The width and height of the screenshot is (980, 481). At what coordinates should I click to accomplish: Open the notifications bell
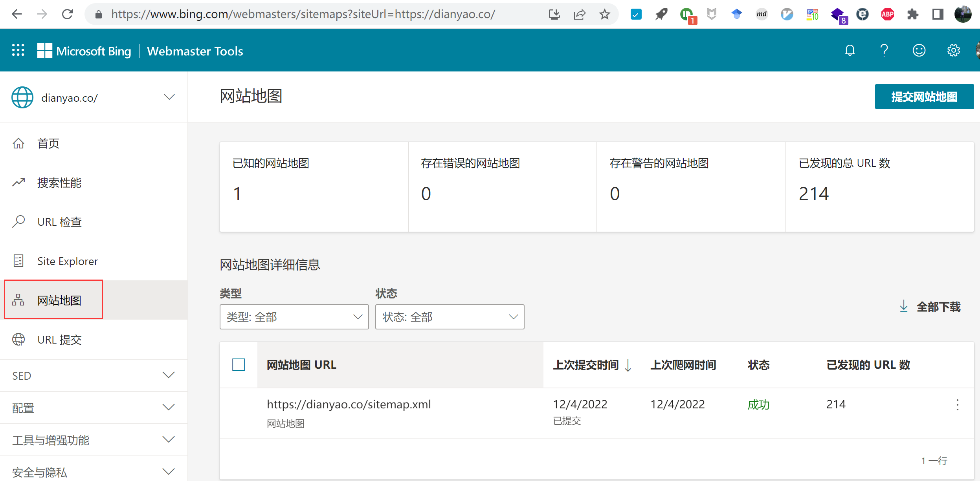[x=850, y=50]
